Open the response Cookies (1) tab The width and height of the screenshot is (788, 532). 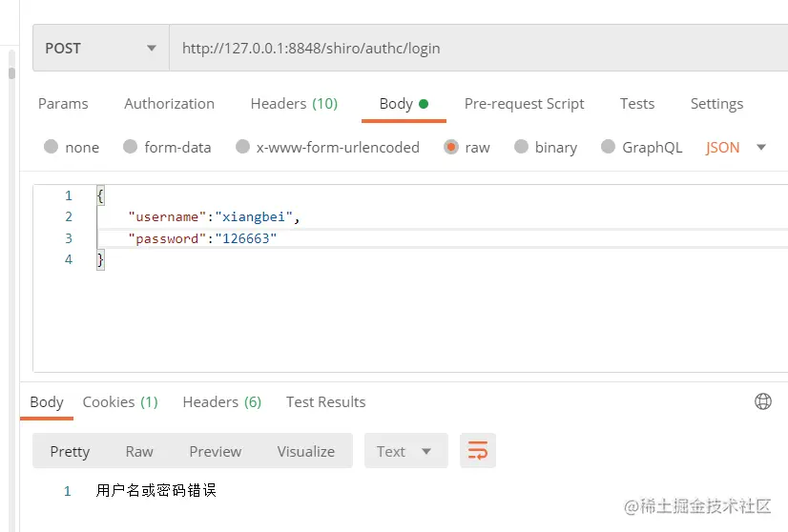(x=120, y=402)
